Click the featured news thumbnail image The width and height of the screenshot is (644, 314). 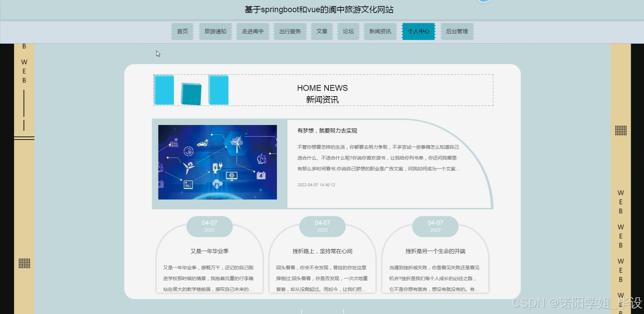(217, 162)
